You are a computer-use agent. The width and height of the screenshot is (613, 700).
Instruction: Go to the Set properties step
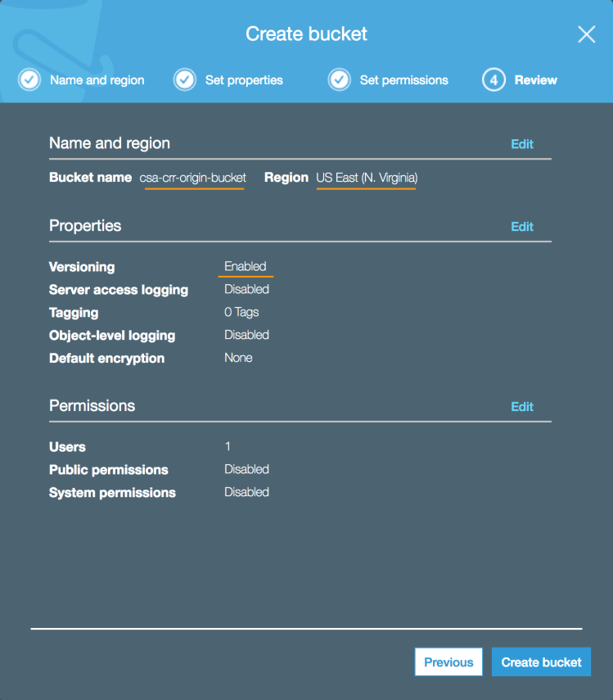point(244,80)
